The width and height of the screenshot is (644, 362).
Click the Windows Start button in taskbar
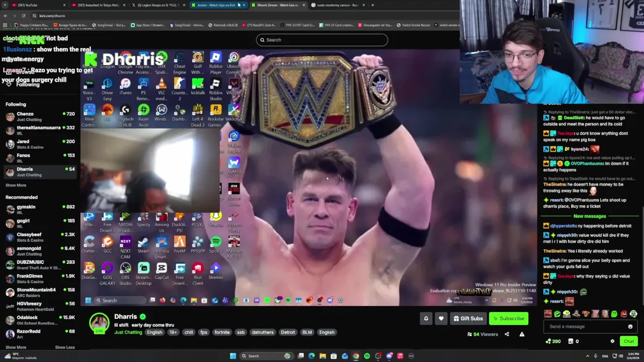(233, 356)
